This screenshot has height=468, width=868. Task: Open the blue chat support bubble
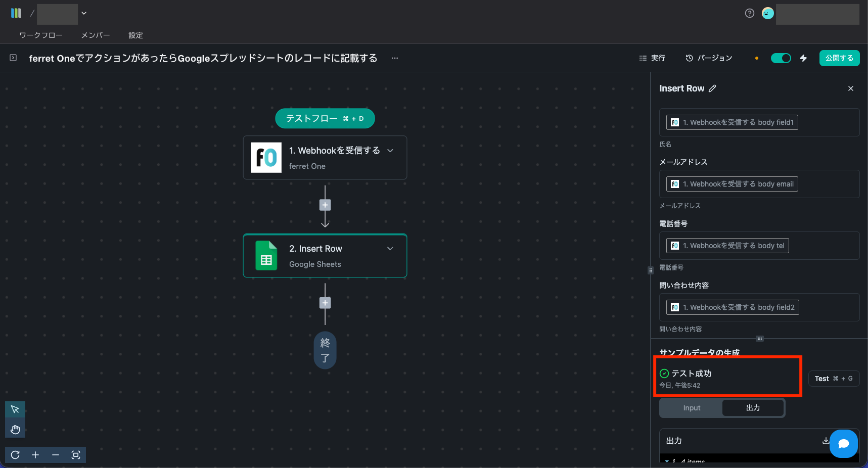pos(844,444)
